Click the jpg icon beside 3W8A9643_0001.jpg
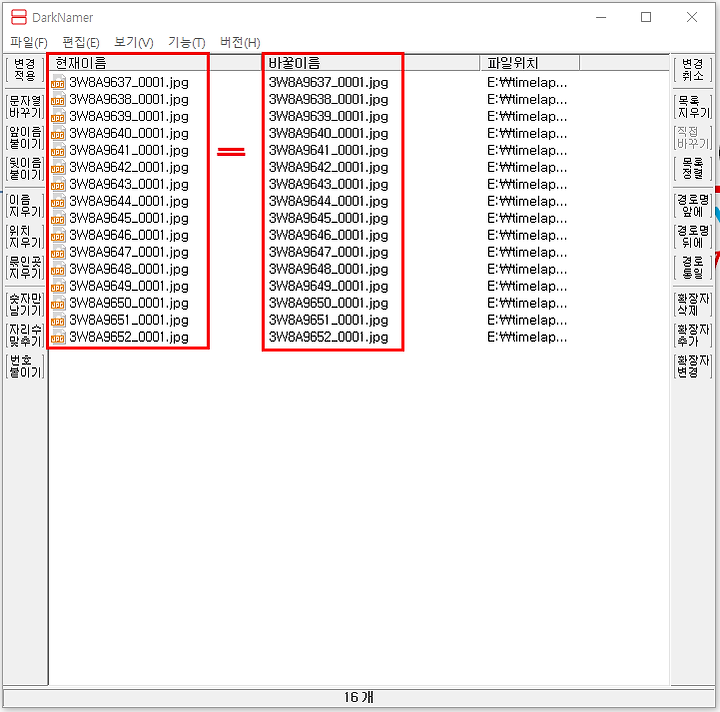 [58, 185]
